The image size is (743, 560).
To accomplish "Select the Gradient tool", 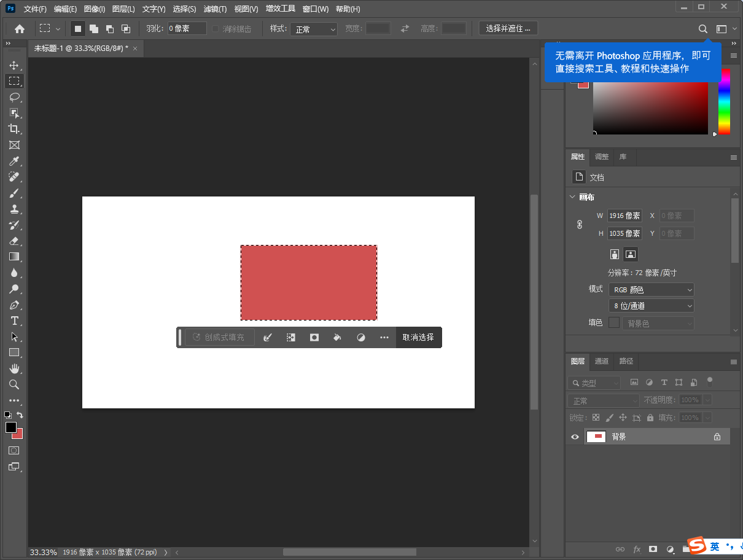I will pos(14,257).
